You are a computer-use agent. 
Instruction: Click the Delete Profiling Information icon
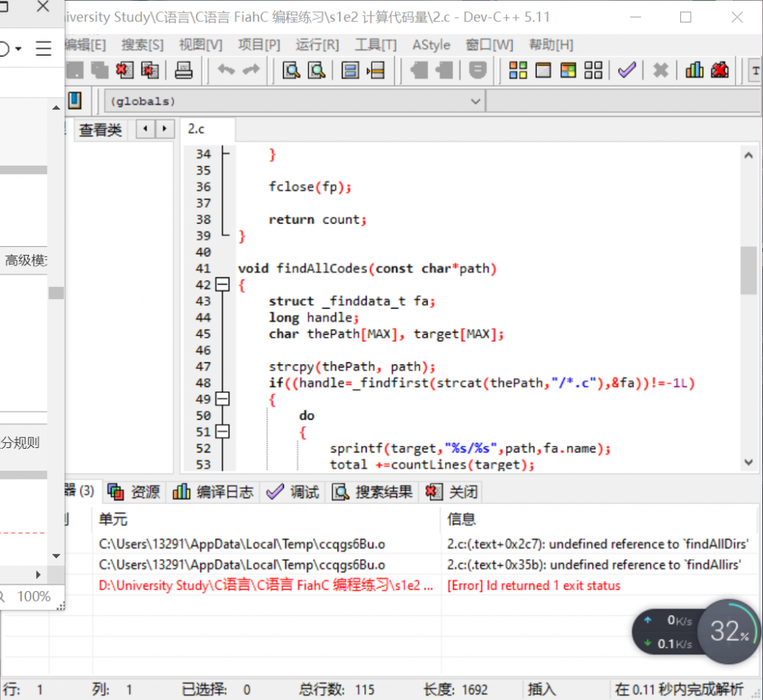719,71
